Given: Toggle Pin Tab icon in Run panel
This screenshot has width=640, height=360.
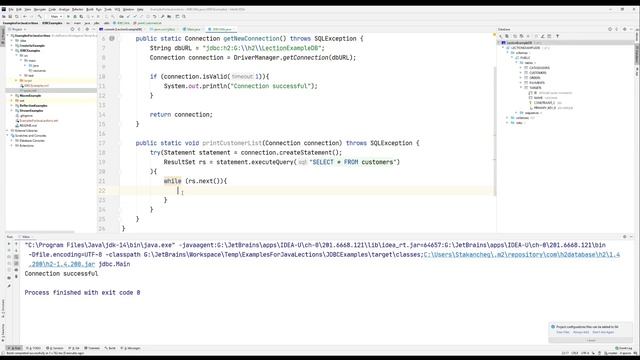Looking at the screenshot, I should [9, 286].
